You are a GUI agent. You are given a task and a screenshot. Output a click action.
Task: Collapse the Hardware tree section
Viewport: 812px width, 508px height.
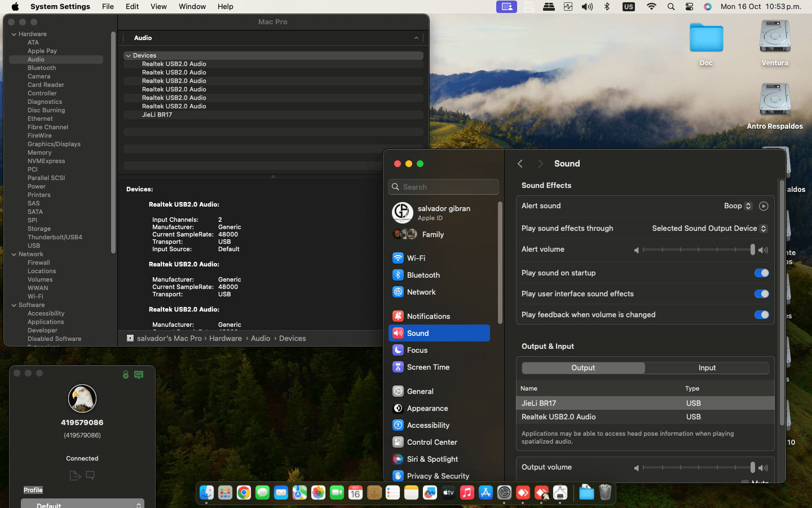[14, 34]
